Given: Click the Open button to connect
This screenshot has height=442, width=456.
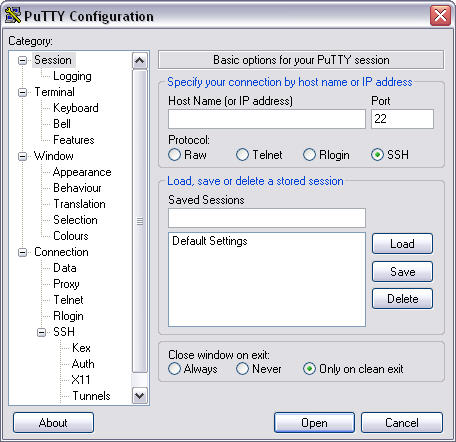Looking at the screenshot, I should [314, 423].
